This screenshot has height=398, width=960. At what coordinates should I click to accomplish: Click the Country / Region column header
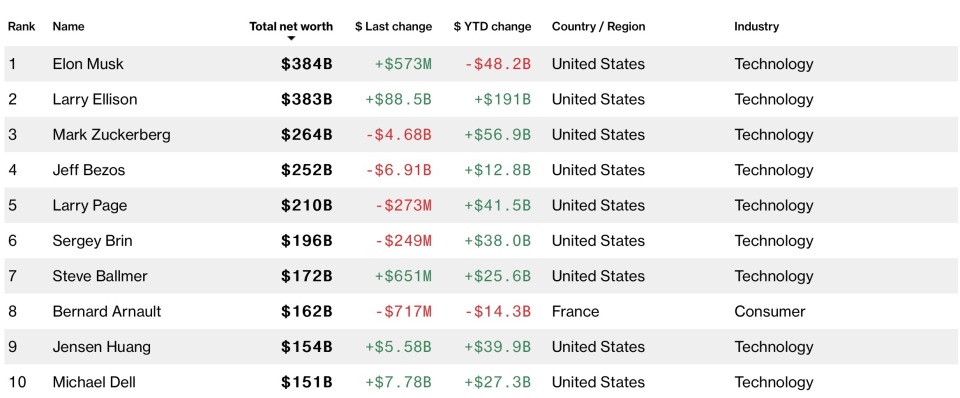[598, 26]
